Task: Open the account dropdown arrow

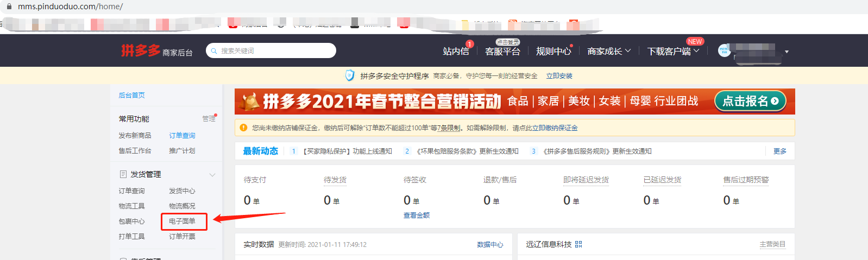Action: point(787,52)
